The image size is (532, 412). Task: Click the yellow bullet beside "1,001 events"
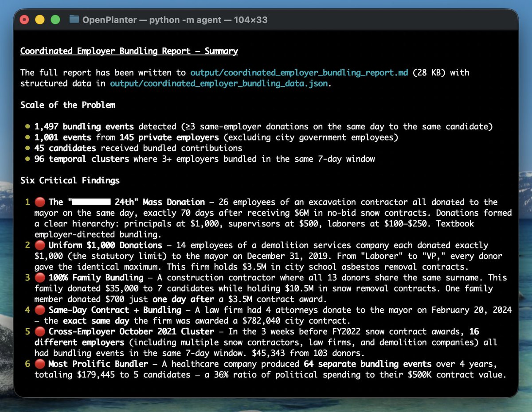coord(28,137)
